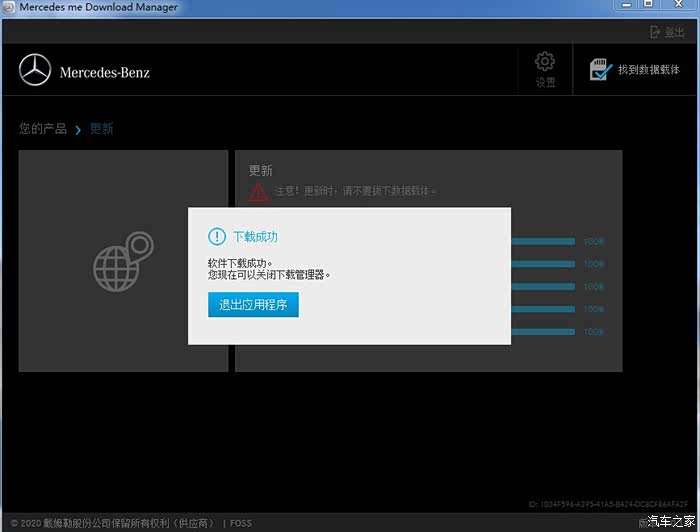This screenshot has height=532, width=700.
Task: Click the info icon beside 下载成功
Action: pyautogui.click(x=217, y=237)
